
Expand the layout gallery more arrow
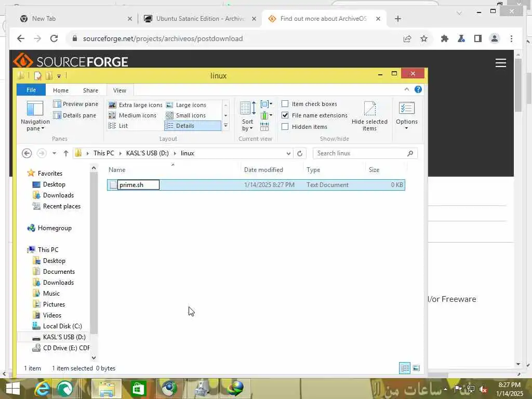click(x=225, y=126)
